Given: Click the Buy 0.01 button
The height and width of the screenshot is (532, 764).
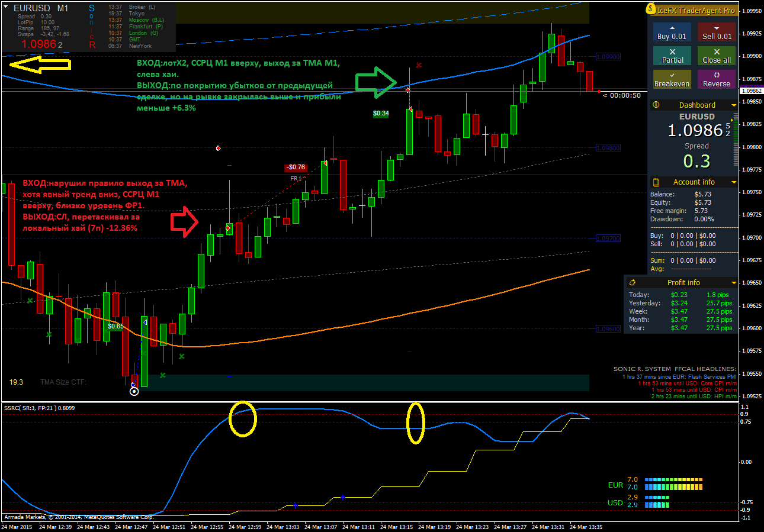Looking at the screenshot, I should (x=672, y=32).
